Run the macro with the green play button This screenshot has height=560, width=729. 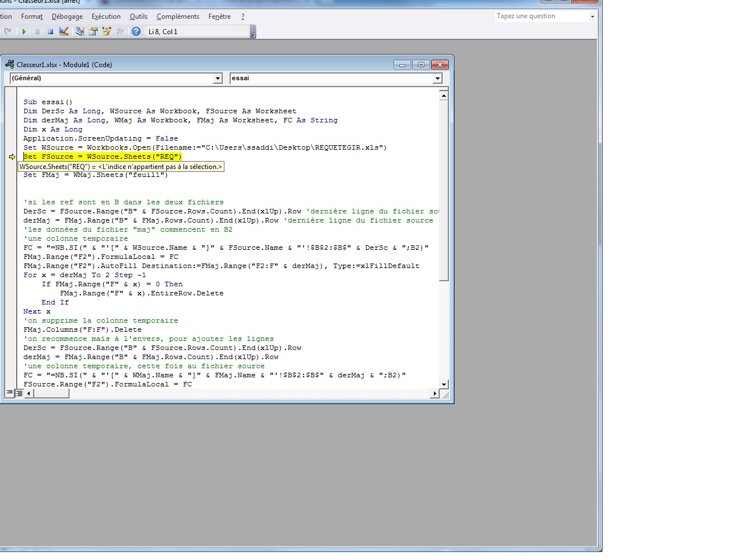pyautogui.click(x=24, y=31)
